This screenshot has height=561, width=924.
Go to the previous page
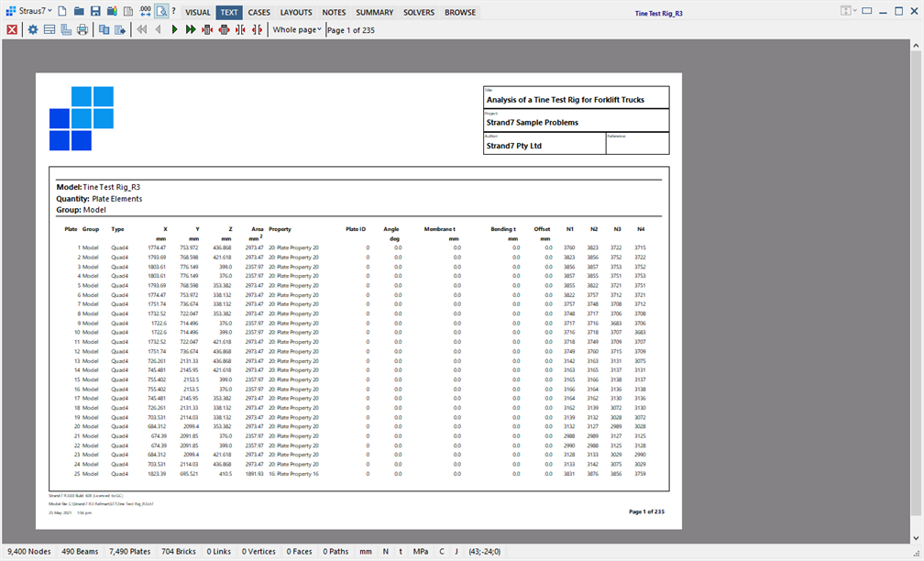(158, 29)
